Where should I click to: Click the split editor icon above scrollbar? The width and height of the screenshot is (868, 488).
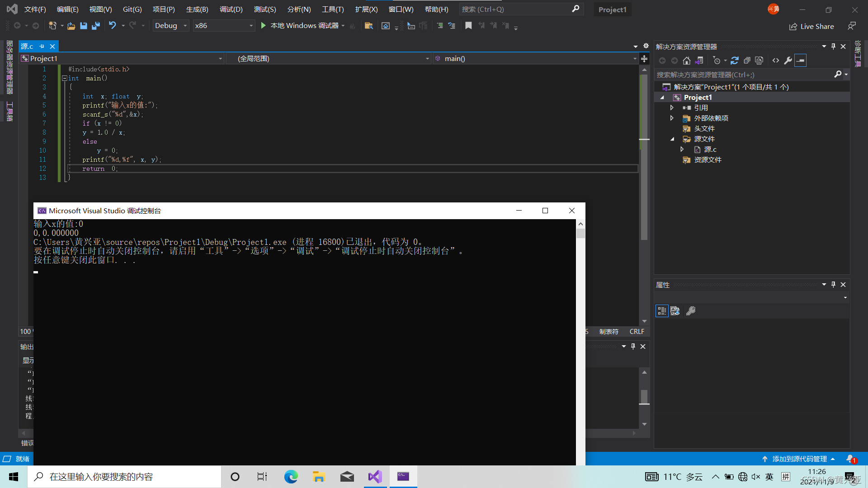click(x=644, y=59)
